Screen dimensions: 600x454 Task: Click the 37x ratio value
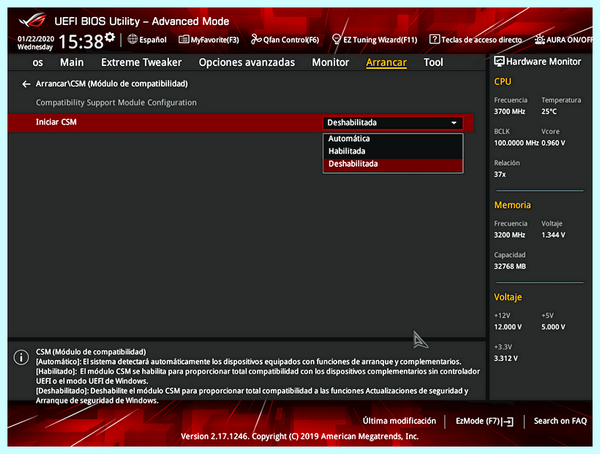[x=500, y=175]
